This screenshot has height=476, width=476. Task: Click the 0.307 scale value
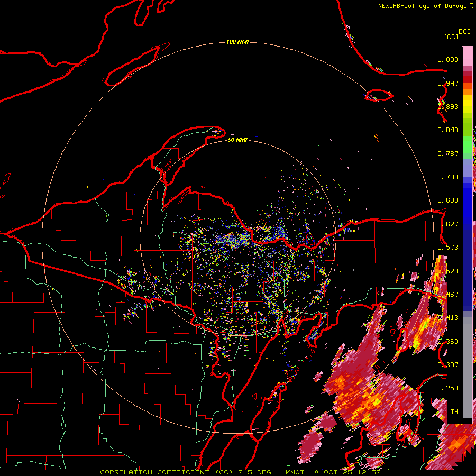(448, 365)
